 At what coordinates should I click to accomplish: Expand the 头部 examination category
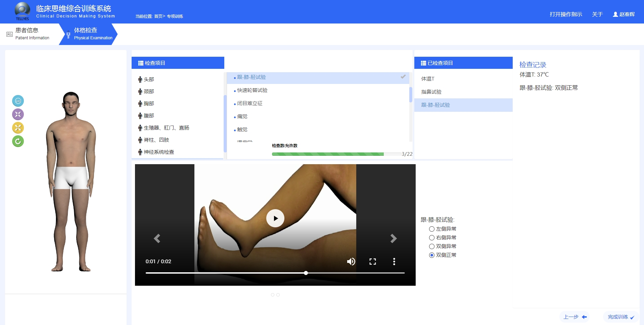coord(146,80)
